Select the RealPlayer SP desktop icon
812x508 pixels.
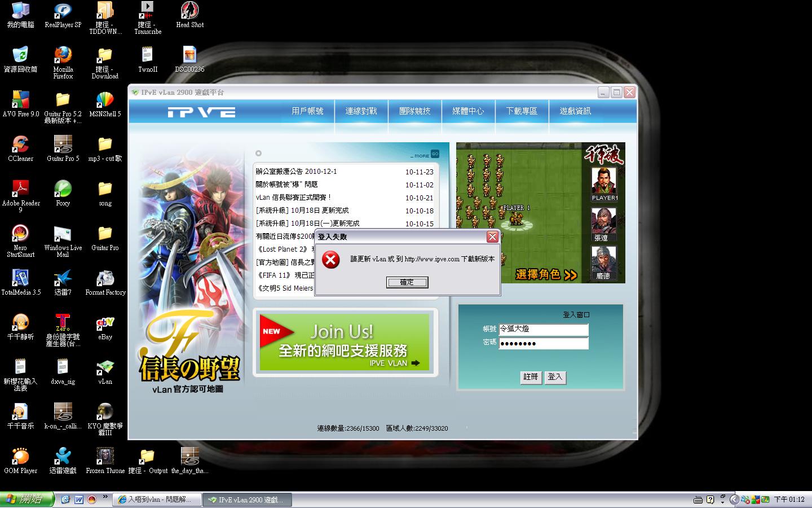click(63, 15)
